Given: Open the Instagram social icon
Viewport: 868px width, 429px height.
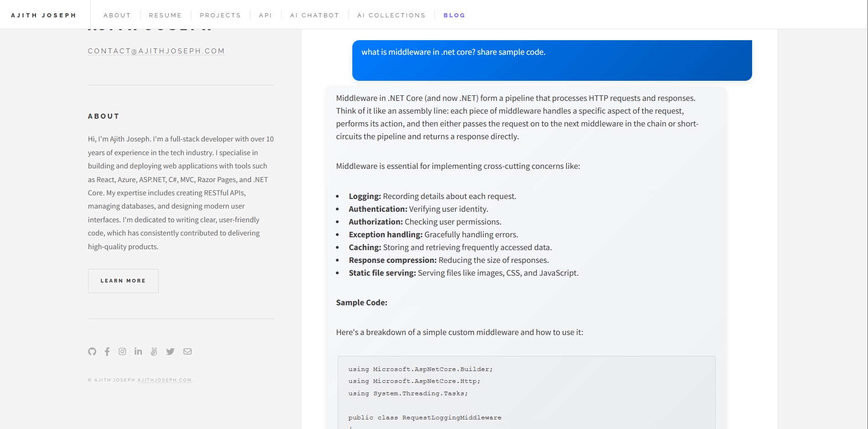Looking at the screenshot, I should tap(122, 351).
